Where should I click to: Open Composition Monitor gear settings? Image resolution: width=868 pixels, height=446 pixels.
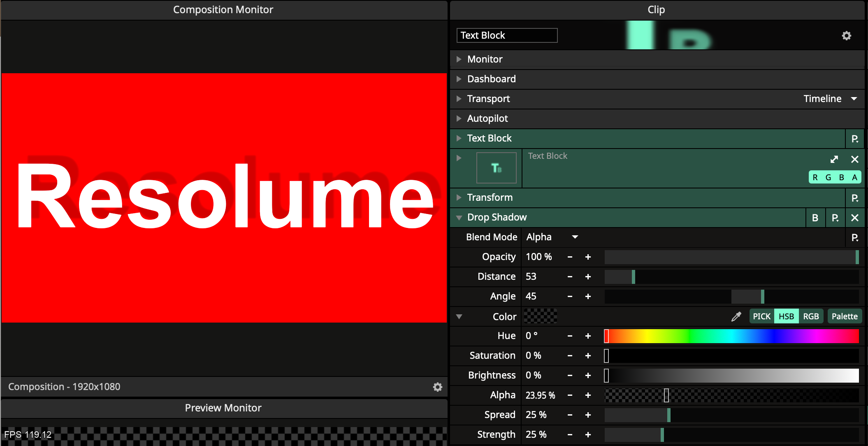(437, 387)
